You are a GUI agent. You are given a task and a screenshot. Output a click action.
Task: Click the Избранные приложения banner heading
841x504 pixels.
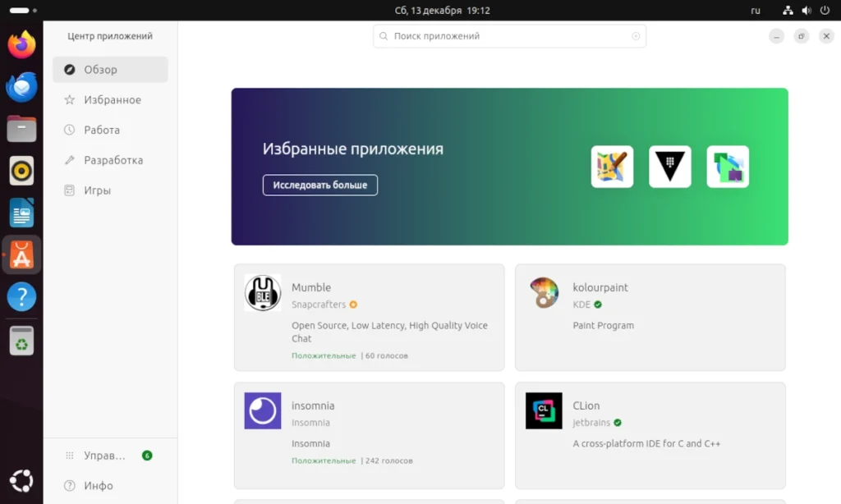point(353,149)
